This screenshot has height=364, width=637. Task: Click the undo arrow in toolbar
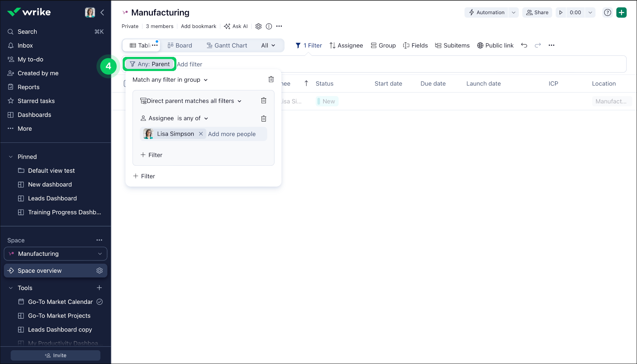(x=524, y=45)
